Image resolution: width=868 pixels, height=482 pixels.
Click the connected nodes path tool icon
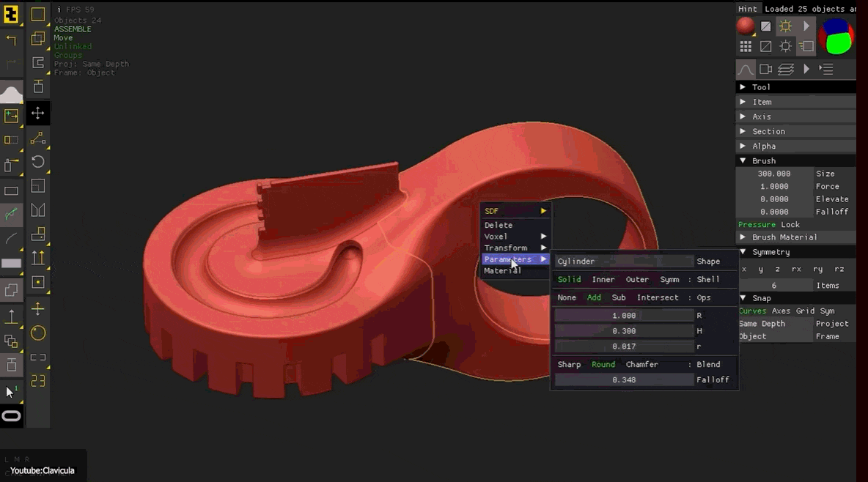(37, 138)
